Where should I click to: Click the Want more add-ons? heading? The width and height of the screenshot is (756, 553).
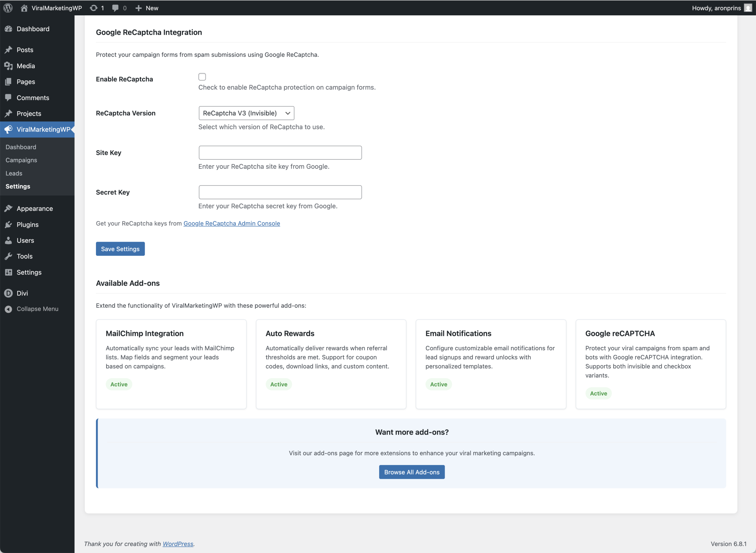[x=412, y=432]
